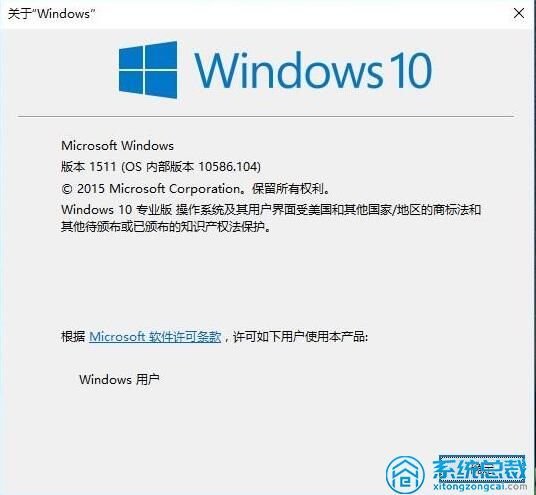This screenshot has width=536, height=495.
Task: Click the 其他待颁布或已颁布的知识产权法保护 line
Action: tap(165, 226)
